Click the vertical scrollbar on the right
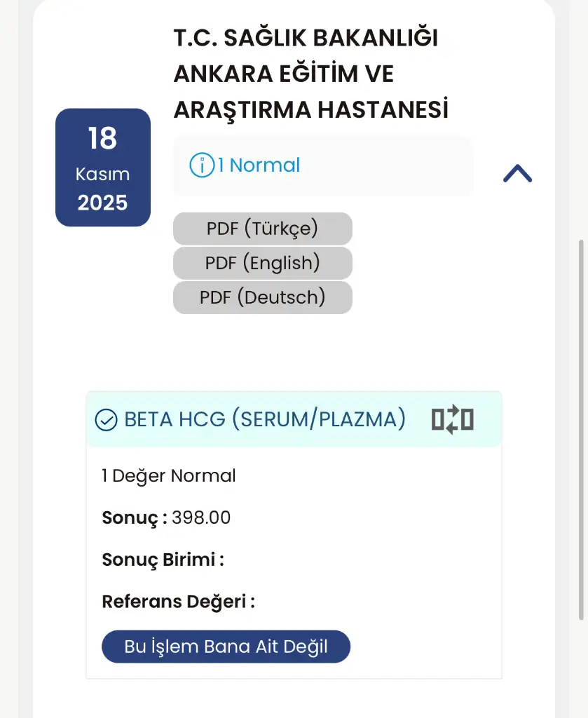 pos(580,429)
